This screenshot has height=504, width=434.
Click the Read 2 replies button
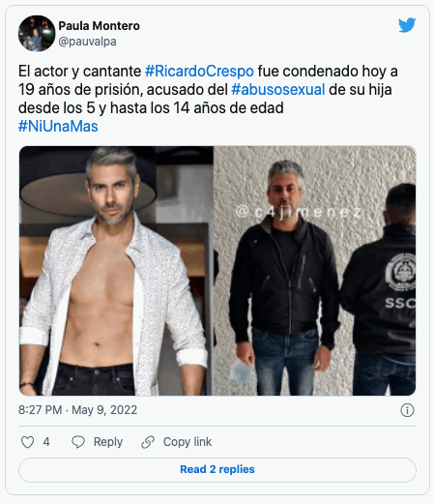pyautogui.click(x=217, y=469)
